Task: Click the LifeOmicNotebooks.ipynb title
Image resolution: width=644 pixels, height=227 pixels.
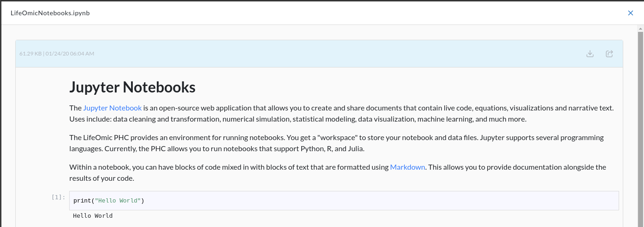Action: 50,13
